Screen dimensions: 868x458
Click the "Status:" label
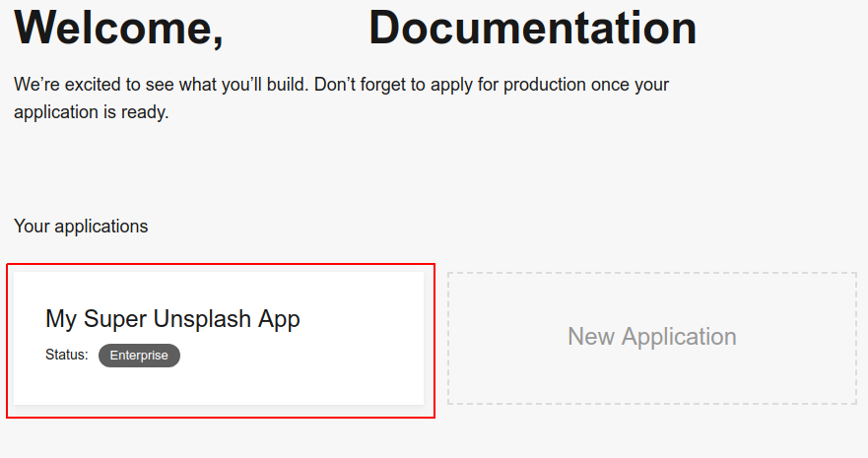(x=67, y=355)
